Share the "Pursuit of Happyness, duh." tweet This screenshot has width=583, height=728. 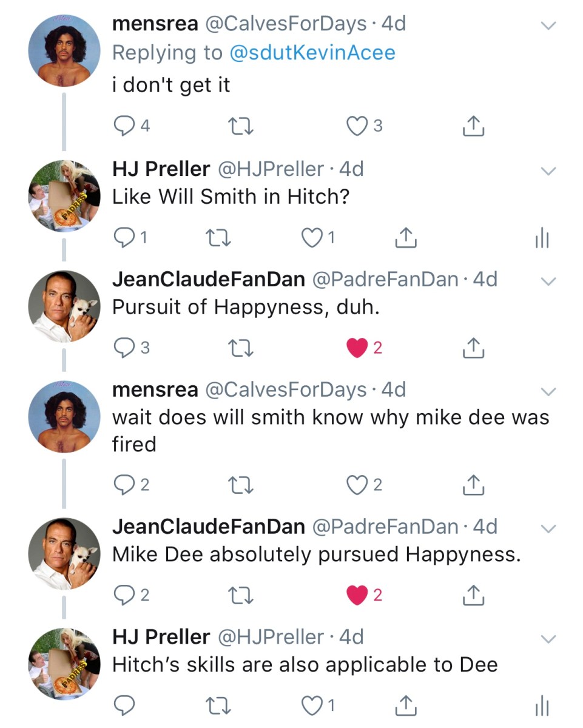tap(474, 348)
